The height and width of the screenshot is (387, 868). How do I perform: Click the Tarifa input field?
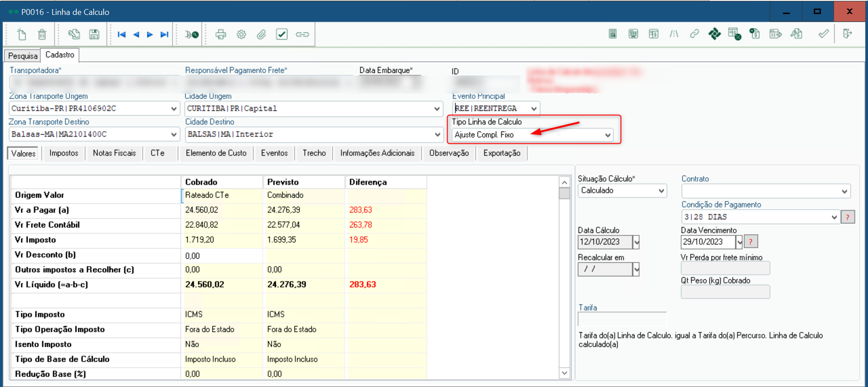622,319
